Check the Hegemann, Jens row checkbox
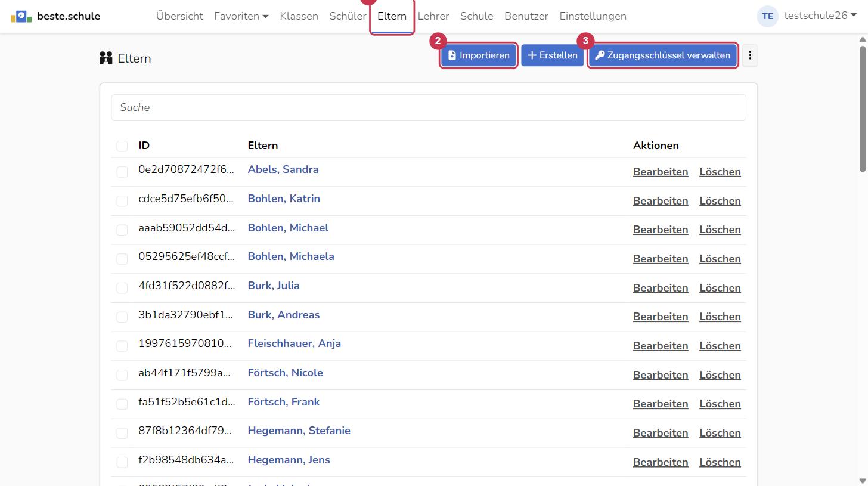The width and height of the screenshot is (868, 486). click(122, 462)
